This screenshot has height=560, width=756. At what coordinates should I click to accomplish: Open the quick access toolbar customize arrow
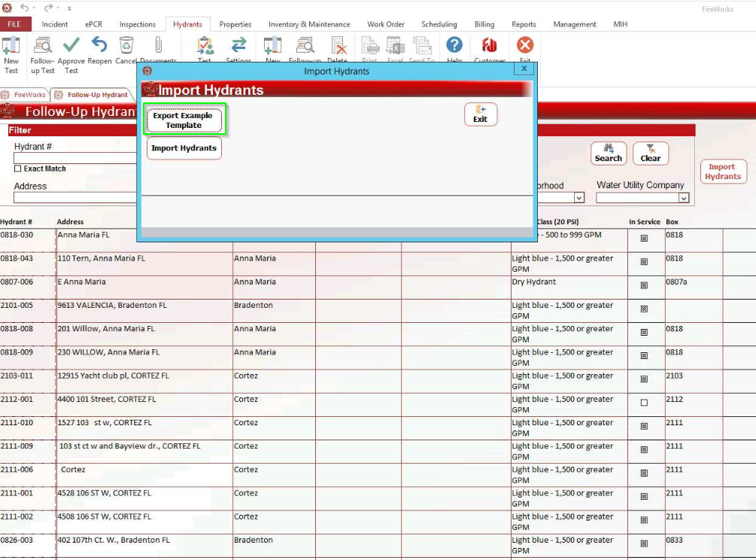[x=70, y=8]
